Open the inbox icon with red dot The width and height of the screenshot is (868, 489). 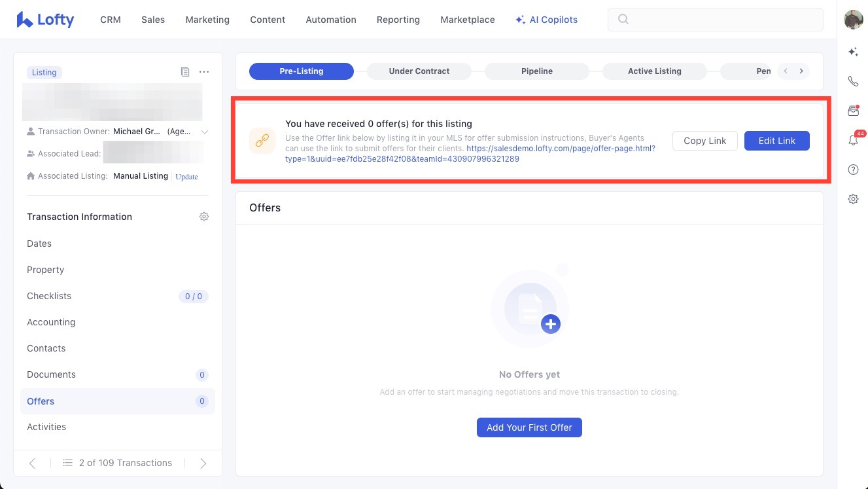pyautogui.click(x=853, y=111)
